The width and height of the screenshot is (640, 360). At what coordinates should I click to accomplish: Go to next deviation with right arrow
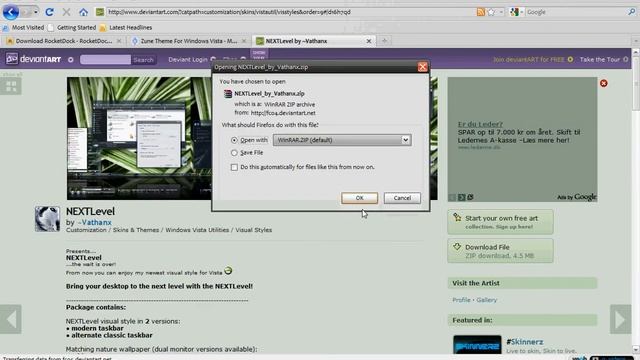tap(620, 319)
